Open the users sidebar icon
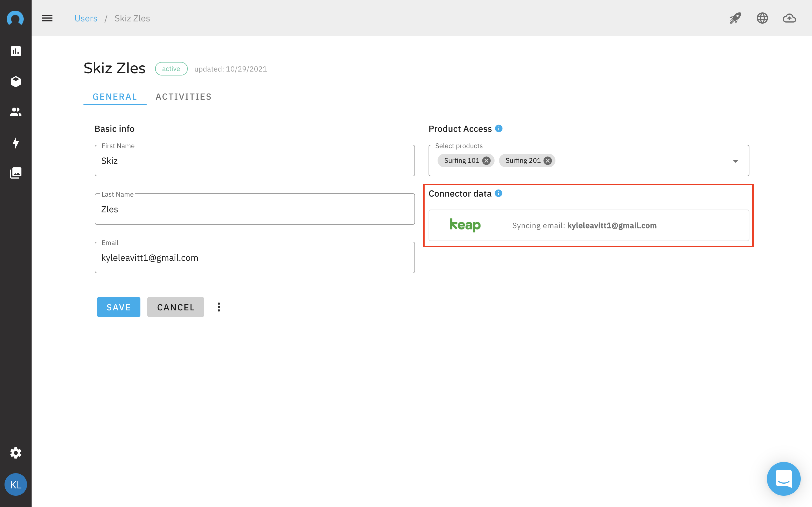The height and width of the screenshot is (507, 812). (x=16, y=112)
